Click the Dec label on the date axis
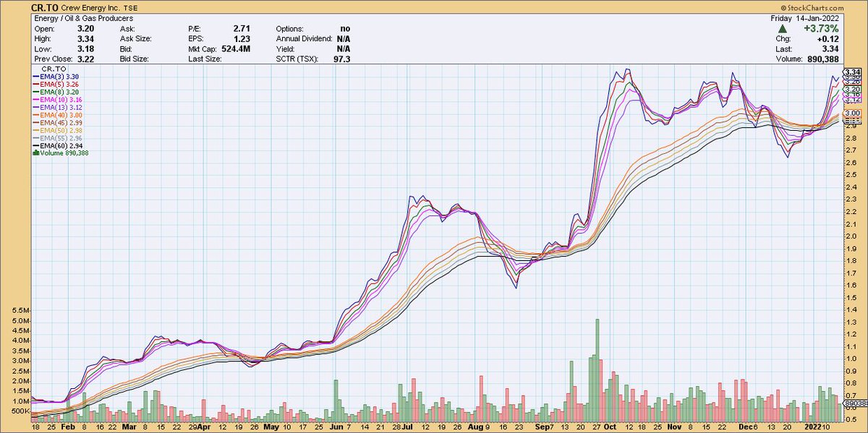Screen dimensions: 868x433 (x=747, y=427)
